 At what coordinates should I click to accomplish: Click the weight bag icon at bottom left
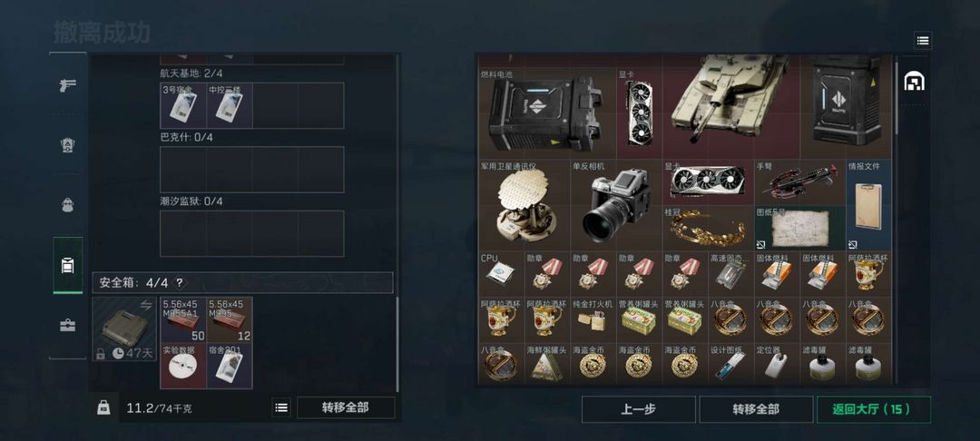point(103,408)
